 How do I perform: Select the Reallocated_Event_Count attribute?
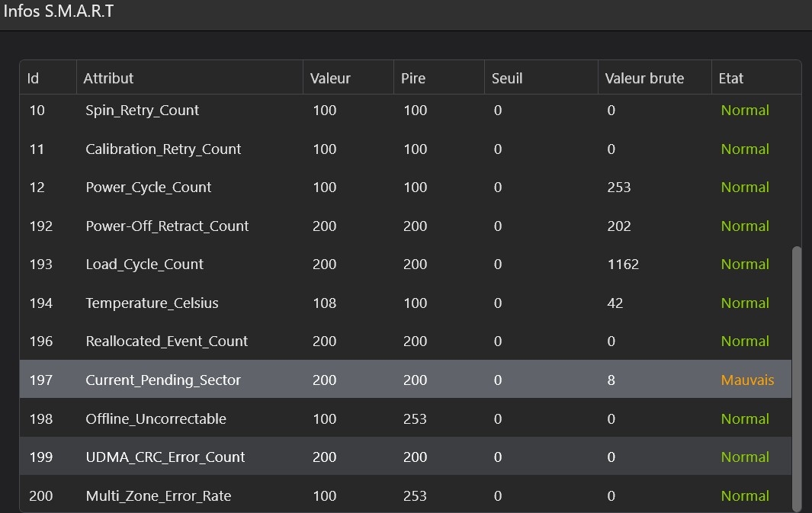167,341
